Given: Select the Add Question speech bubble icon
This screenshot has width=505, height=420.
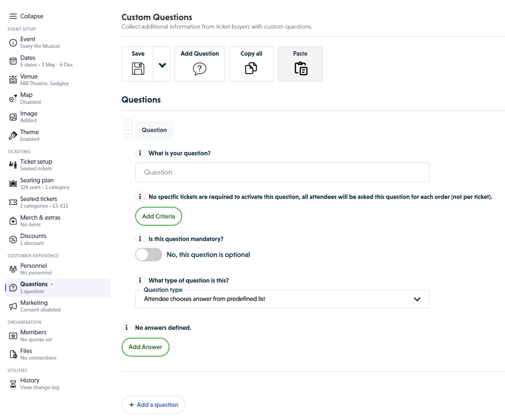Looking at the screenshot, I should coord(199,69).
